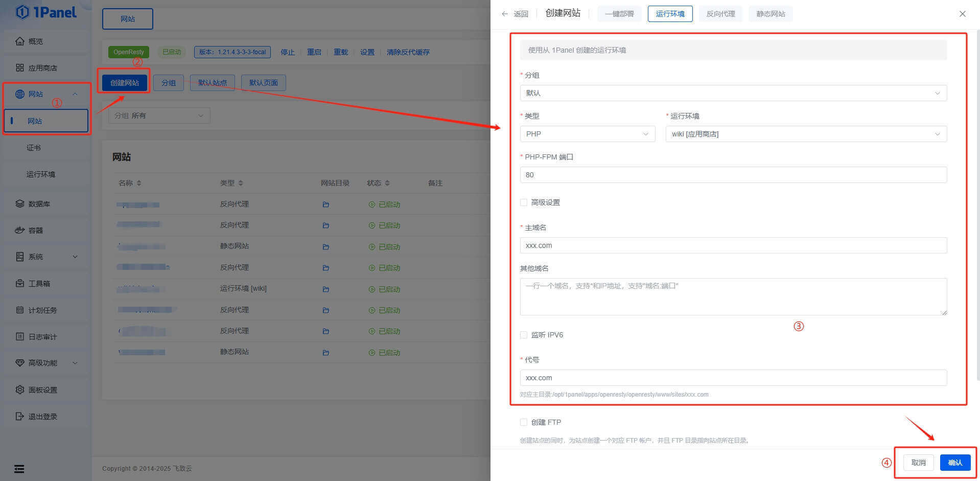Enable the 监听 IPV6 checkbox

point(524,335)
